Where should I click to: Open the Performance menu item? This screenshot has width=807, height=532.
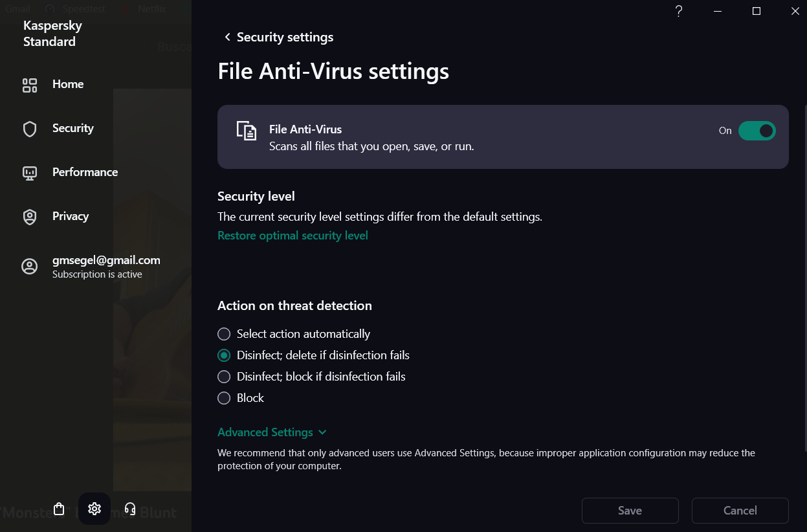pyautogui.click(x=85, y=172)
